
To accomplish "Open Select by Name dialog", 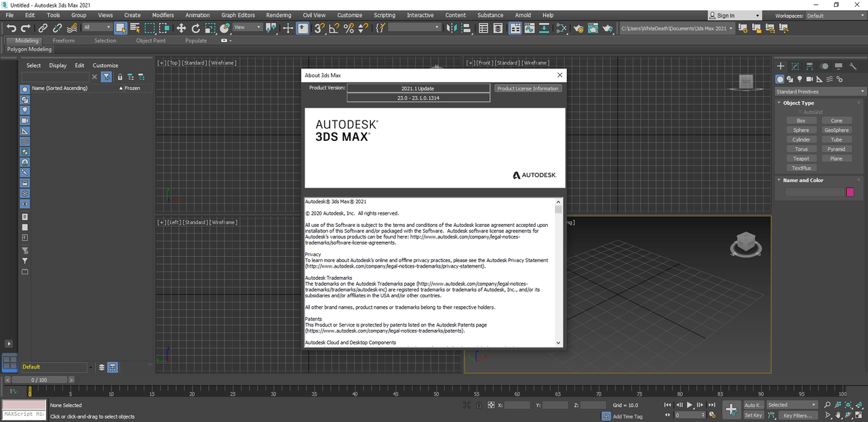I will [135, 28].
